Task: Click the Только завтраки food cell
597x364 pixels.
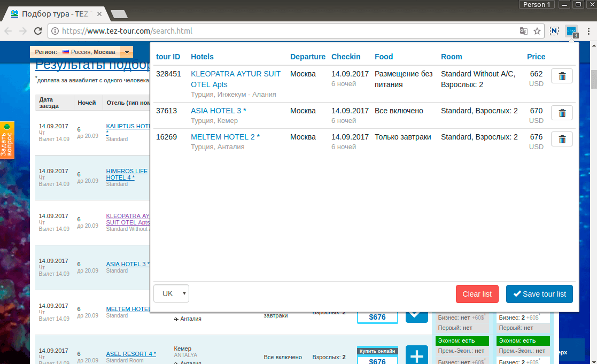Action: pyautogui.click(x=403, y=137)
